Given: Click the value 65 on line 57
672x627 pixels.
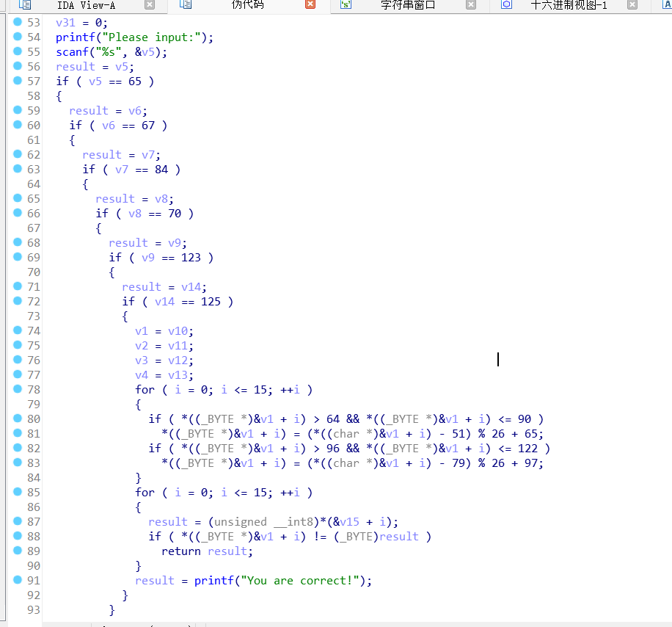Looking at the screenshot, I should (x=135, y=81).
